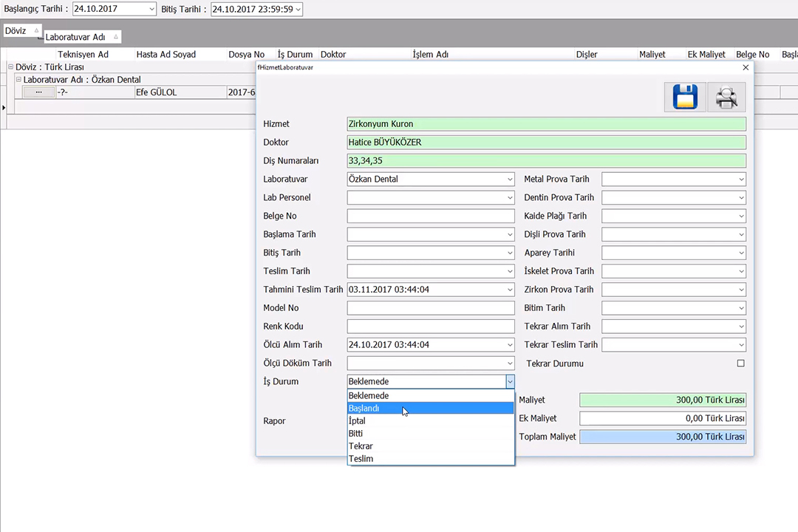Focus the Hizmet field Zirkonyum Kuron
The width and height of the screenshot is (798, 532).
pyautogui.click(x=547, y=123)
